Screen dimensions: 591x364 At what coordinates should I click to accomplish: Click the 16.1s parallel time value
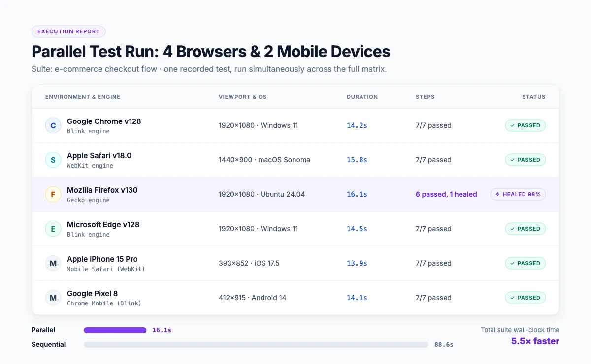coord(162,330)
